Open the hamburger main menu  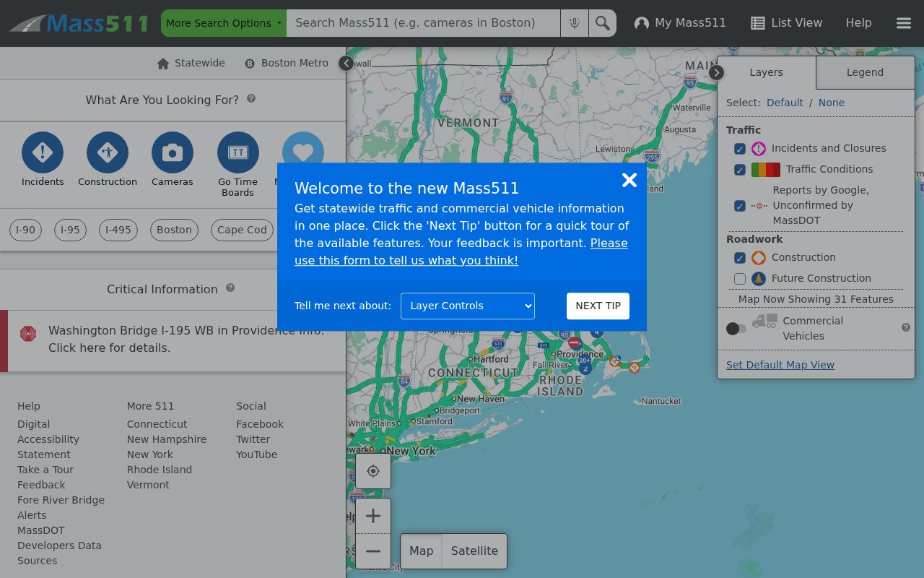pos(904,23)
